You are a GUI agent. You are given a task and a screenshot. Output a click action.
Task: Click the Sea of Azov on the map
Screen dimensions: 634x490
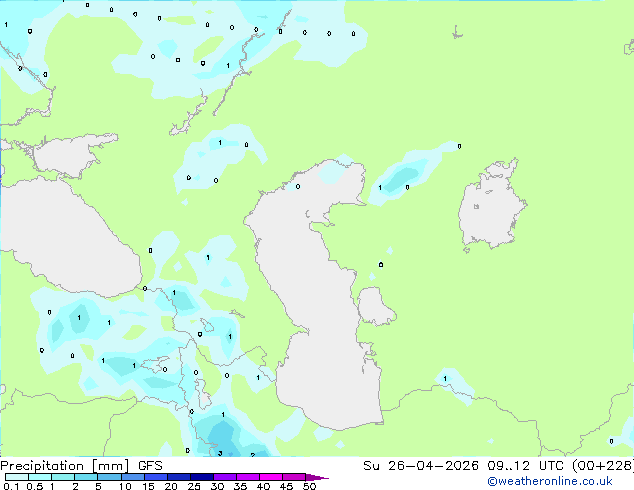69,156
